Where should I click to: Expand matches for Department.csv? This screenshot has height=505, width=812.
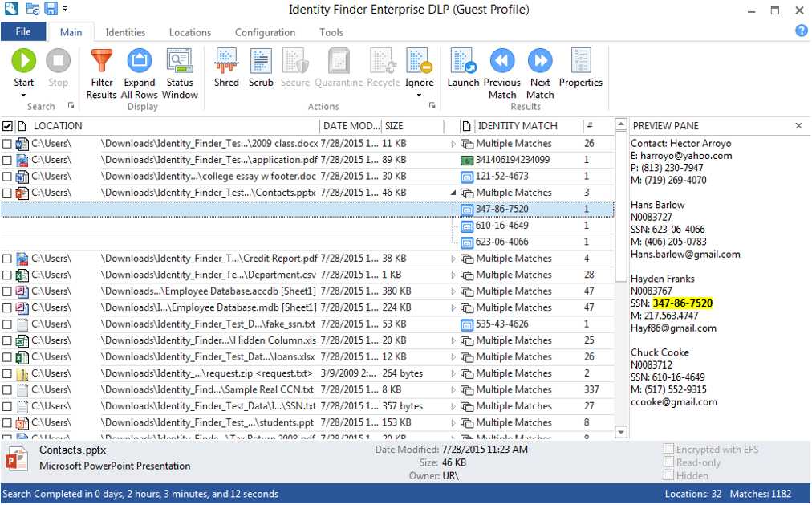click(x=453, y=275)
